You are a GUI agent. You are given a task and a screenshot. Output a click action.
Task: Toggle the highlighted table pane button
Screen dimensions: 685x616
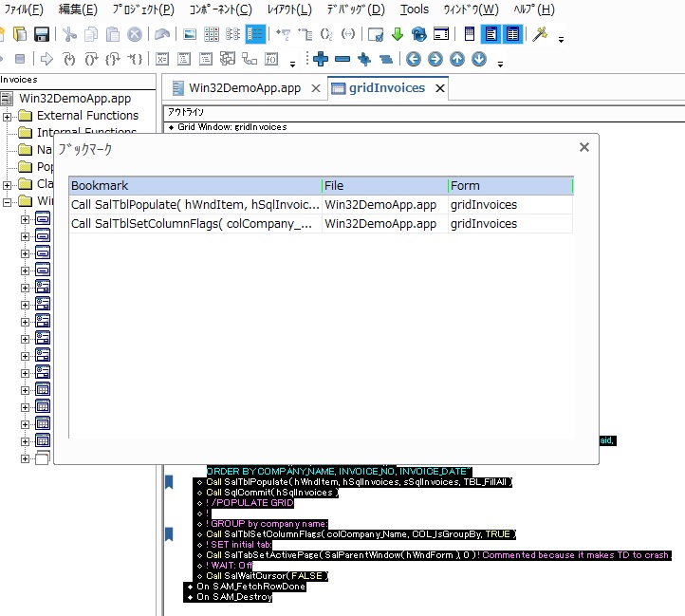click(x=513, y=34)
